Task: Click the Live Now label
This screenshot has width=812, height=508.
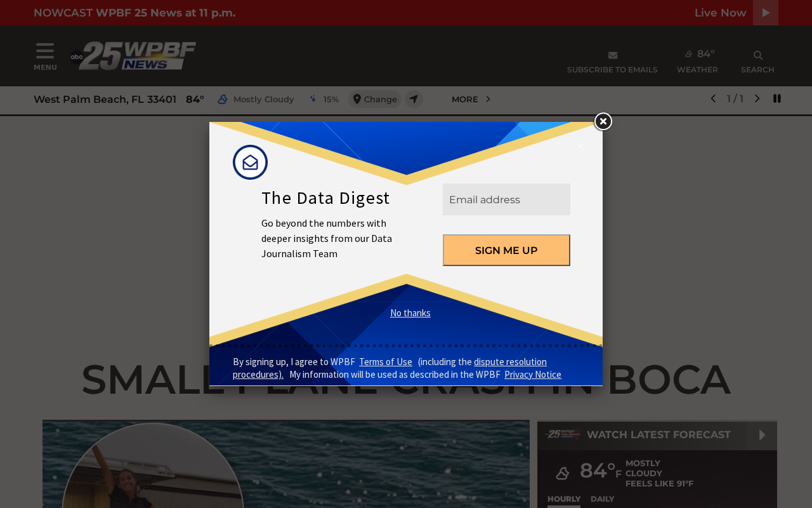Action: tap(721, 13)
